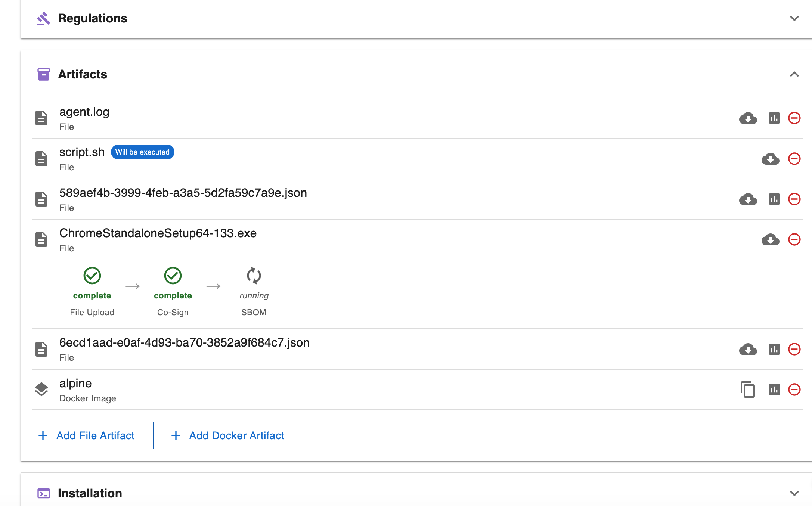812x506 pixels.
Task: Download the agent.log file artifact
Action: tap(748, 118)
